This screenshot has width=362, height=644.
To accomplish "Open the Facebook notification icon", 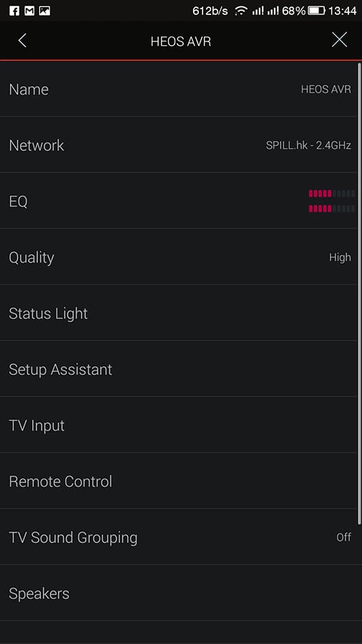I will [14, 11].
